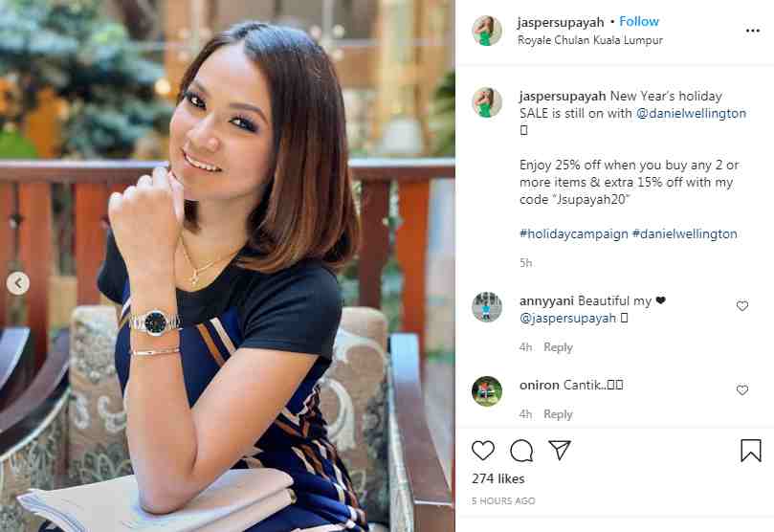Open jaspersupayah header profile picture

point(487,31)
